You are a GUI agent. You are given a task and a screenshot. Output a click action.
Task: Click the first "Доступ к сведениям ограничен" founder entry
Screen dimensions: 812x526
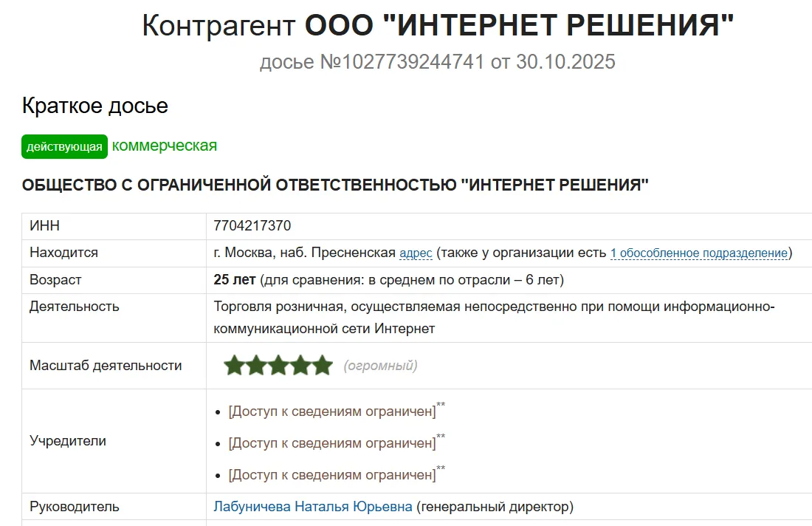pyautogui.click(x=332, y=411)
